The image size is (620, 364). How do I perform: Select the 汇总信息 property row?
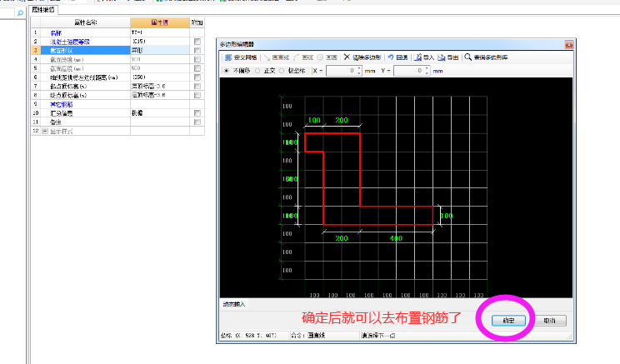pos(85,113)
